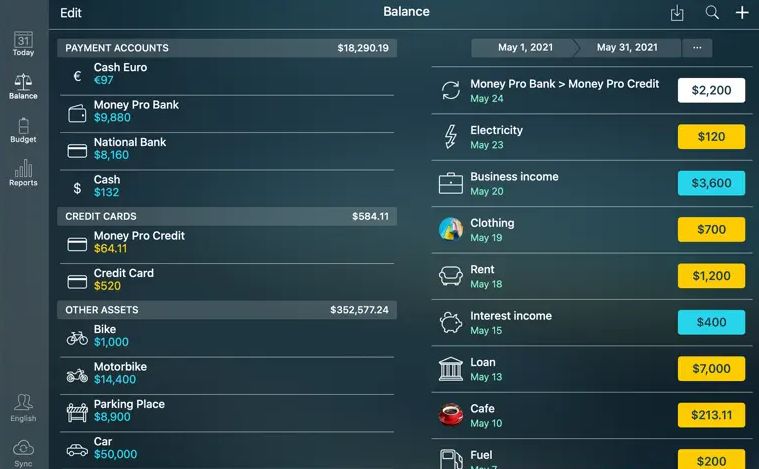Click the $700 Clothing amount

711,229
